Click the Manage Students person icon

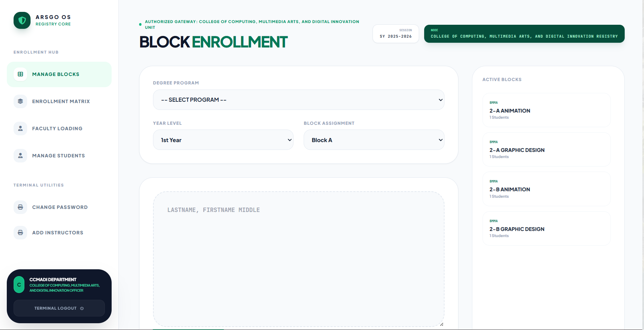[x=20, y=156]
